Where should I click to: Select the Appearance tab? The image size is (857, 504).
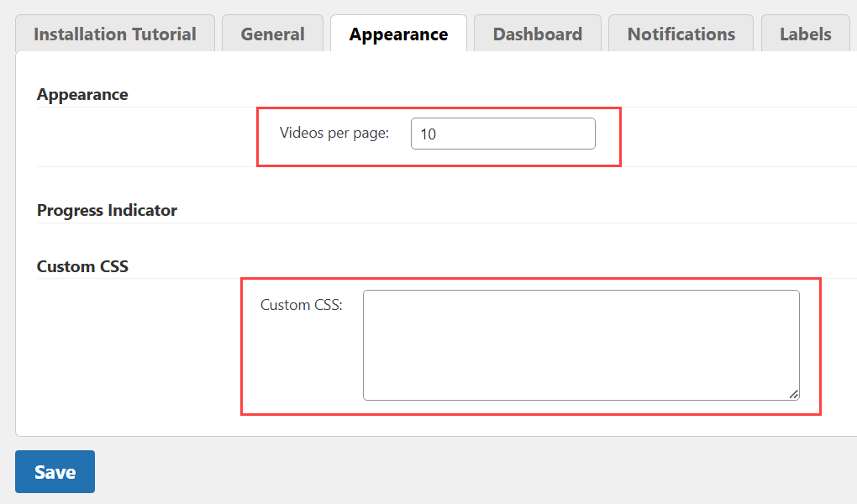click(x=398, y=34)
